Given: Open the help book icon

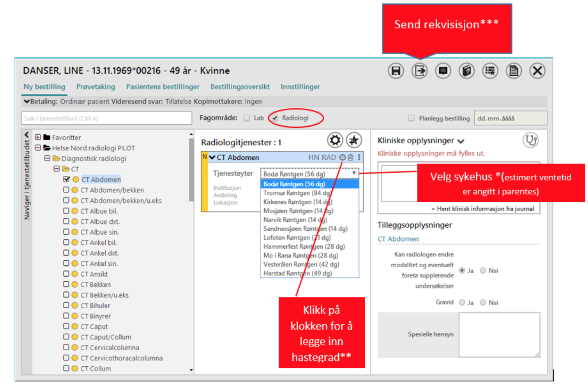Looking at the screenshot, I should 466,71.
